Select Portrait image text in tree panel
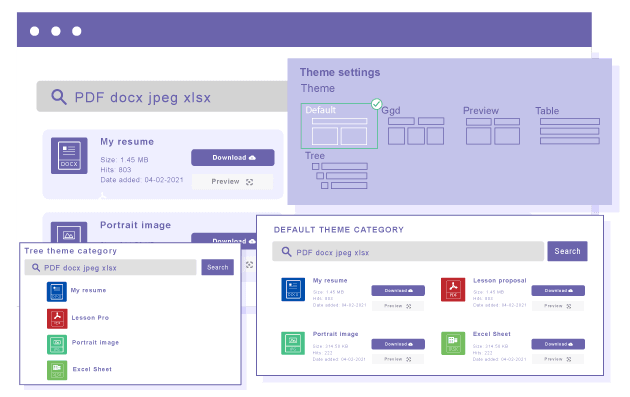The height and width of the screenshot is (397, 630). coord(95,342)
